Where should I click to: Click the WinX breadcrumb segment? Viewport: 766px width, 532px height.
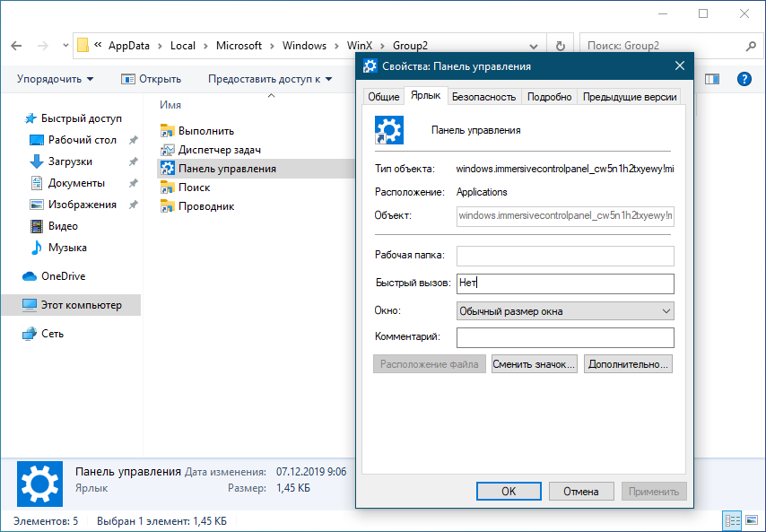[x=360, y=46]
